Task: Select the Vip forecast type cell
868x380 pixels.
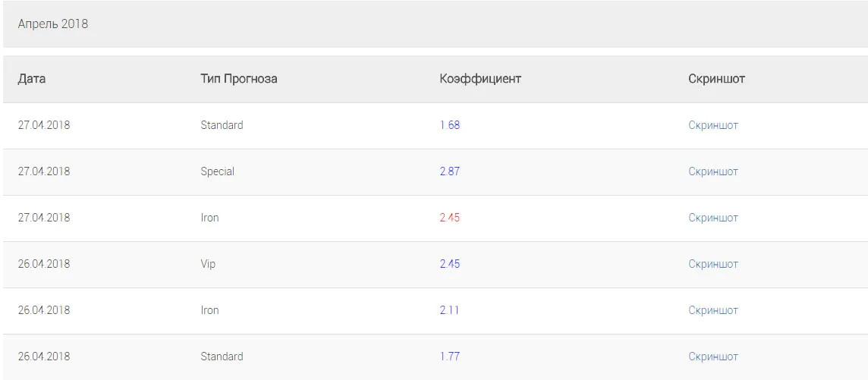Action: click(208, 264)
